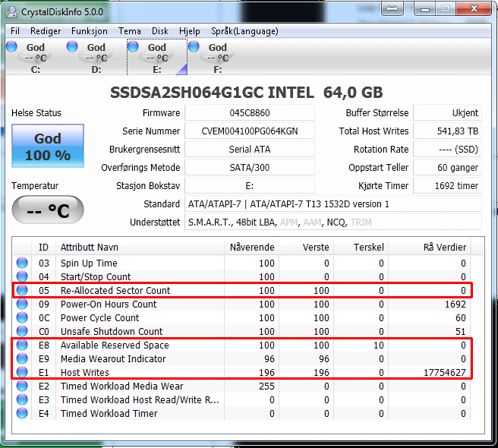This screenshot has height=448, width=498.
Task: Switch to disk C: tab
Action: (35, 58)
